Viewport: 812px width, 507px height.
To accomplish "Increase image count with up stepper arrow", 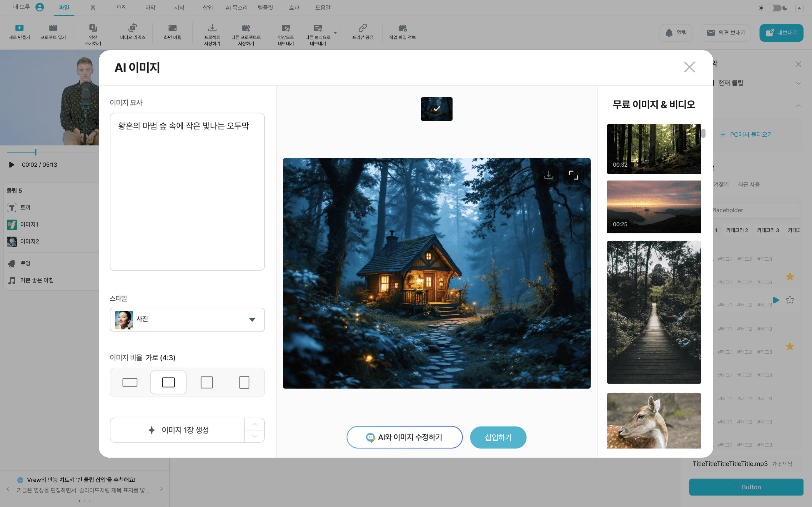I will coord(254,424).
